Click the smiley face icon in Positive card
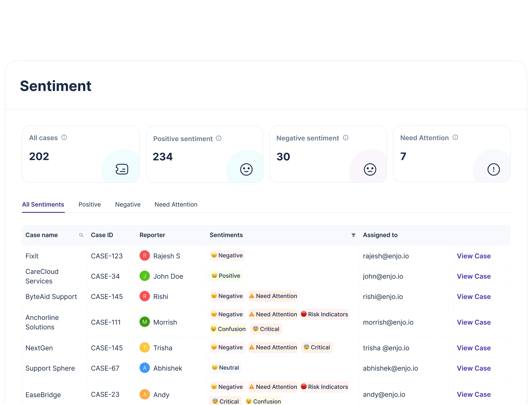The height and width of the screenshot is (405, 532). click(246, 169)
